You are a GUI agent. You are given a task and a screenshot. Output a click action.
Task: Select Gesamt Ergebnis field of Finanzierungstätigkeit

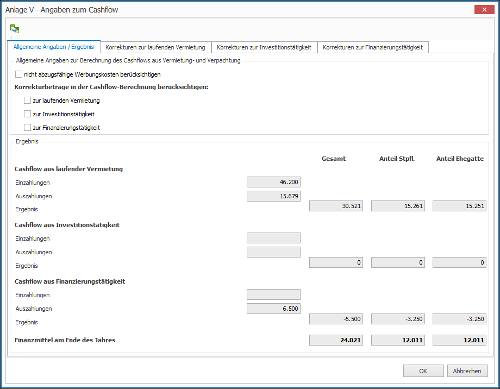336,319
